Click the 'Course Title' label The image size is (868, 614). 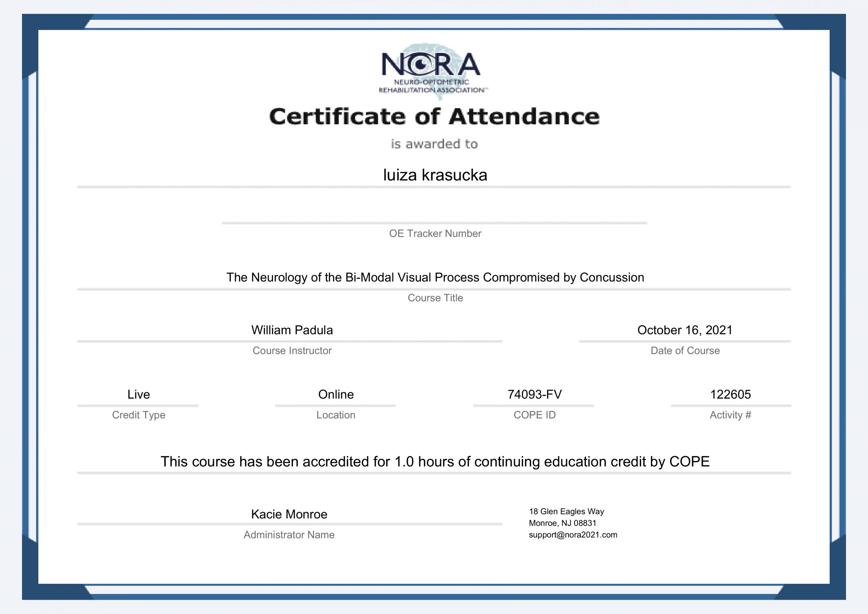435,298
